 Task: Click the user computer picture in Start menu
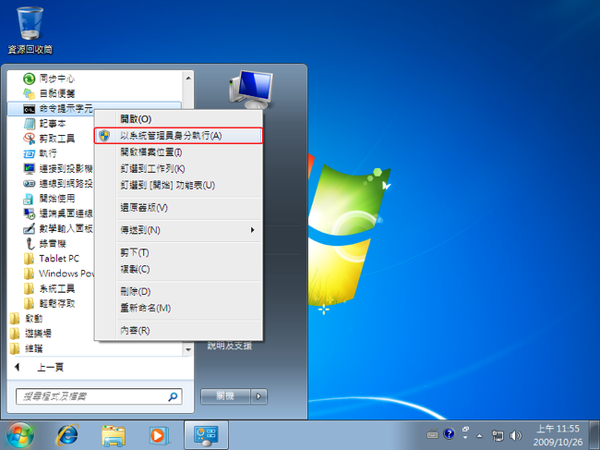251,90
